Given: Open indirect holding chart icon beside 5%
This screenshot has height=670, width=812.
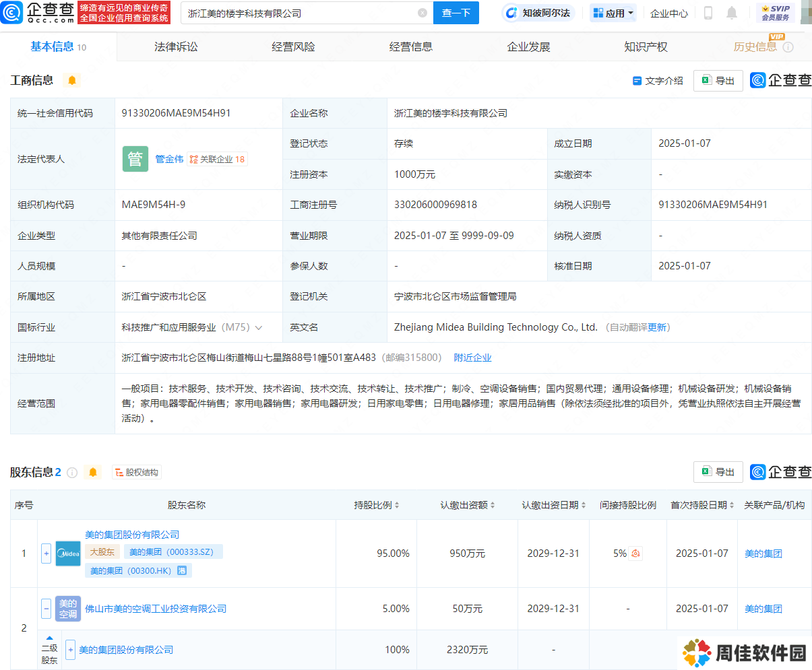Looking at the screenshot, I should [x=636, y=554].
